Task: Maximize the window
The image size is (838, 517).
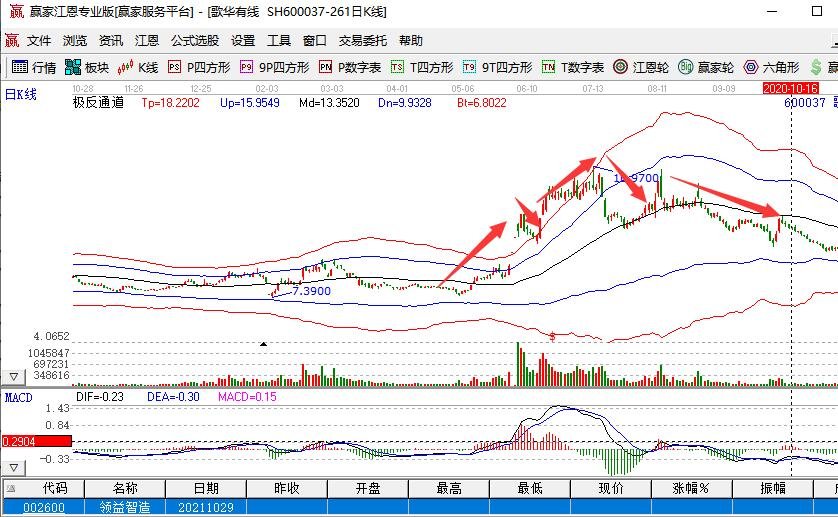Action: 817,11
